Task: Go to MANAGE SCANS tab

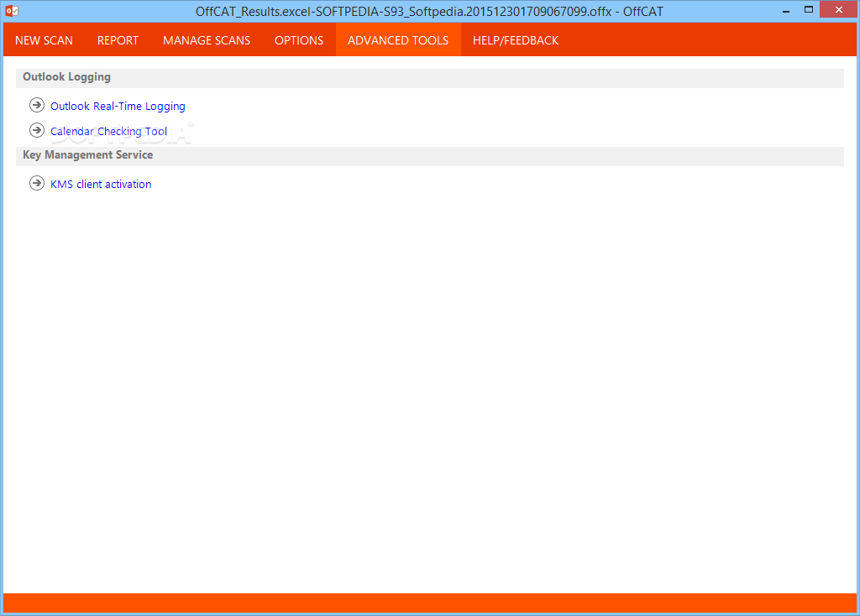Action: [207, 40]
